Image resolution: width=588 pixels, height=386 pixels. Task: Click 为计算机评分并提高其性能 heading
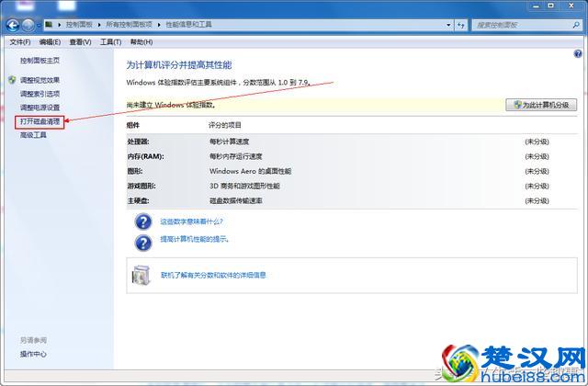[x=179, y=65]
